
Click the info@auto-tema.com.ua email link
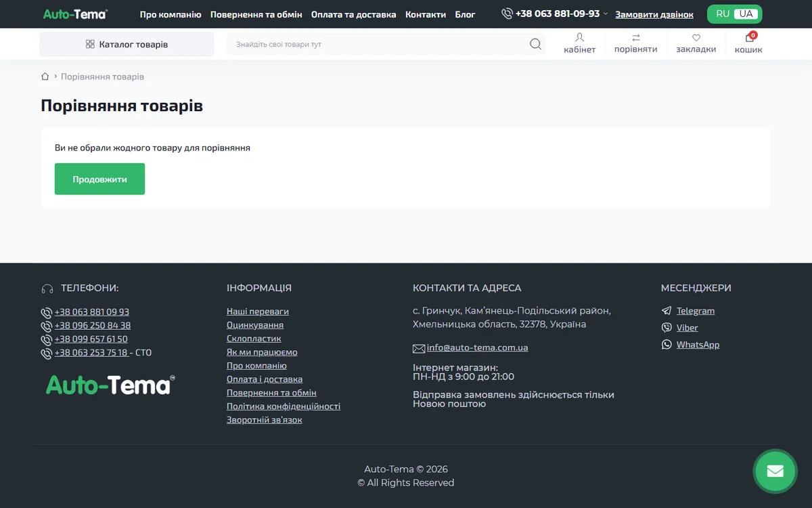pyautogui.click(x=478, y=347)
